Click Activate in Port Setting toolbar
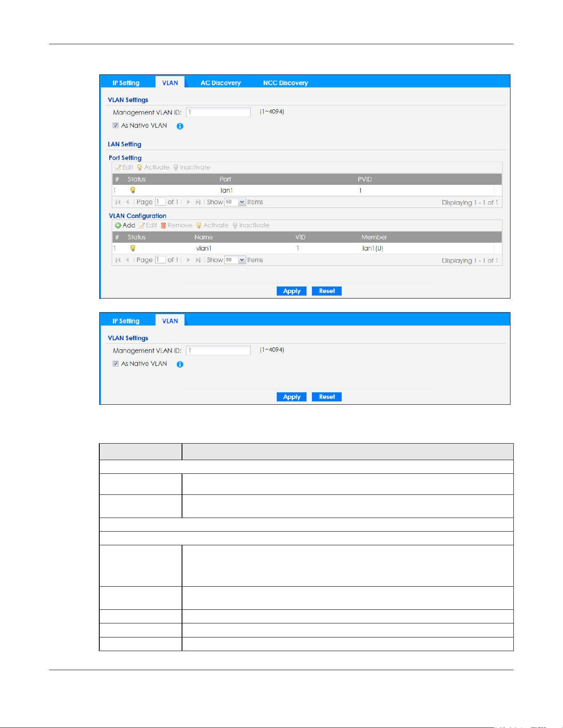 pos(153,167)
